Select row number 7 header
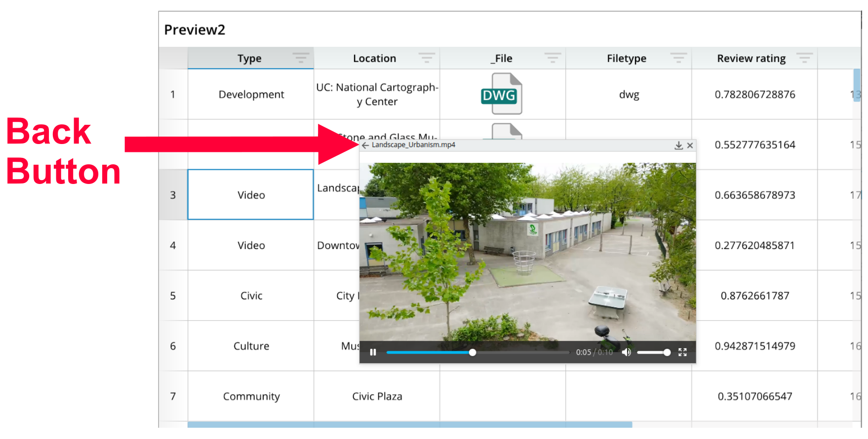This screenshot has width=868, height=439. click(x=173, y=396)
